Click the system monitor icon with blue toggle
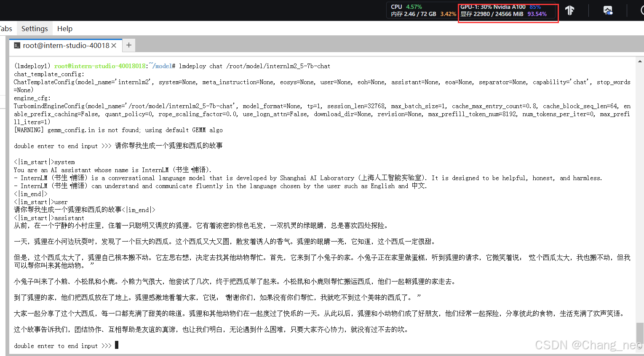 [x=608, y=10]
